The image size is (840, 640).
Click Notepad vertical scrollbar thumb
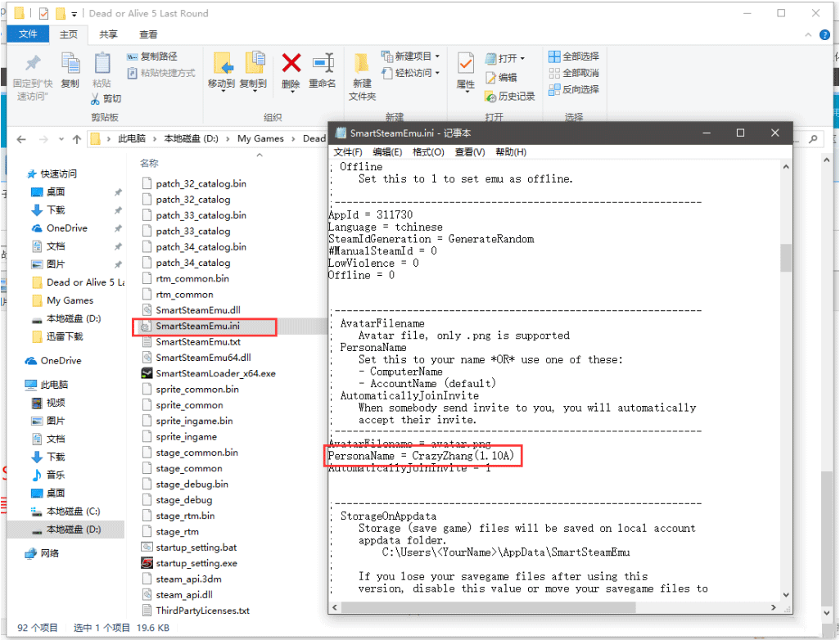786,258
